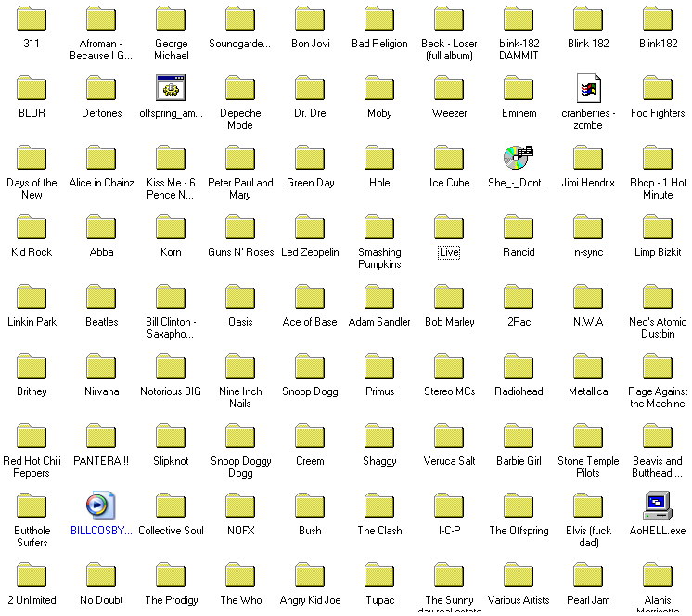Viewport: 692px width, 616px height.
Task: Click the n-sync folder name
Action: pyautogui.click(x=588, y=252)
